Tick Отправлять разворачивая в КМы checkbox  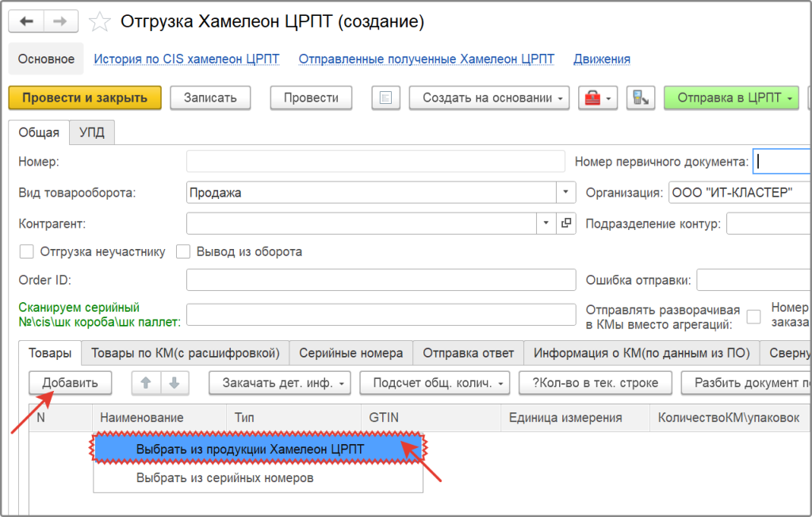point(753,316)
